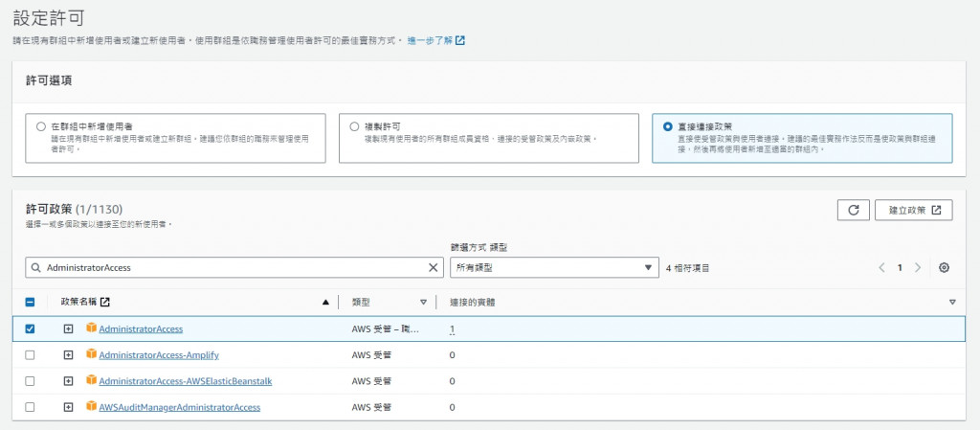Uncheck the AdministratorAccess policy checkbox
980x430 pixels.
click(30, 328)
